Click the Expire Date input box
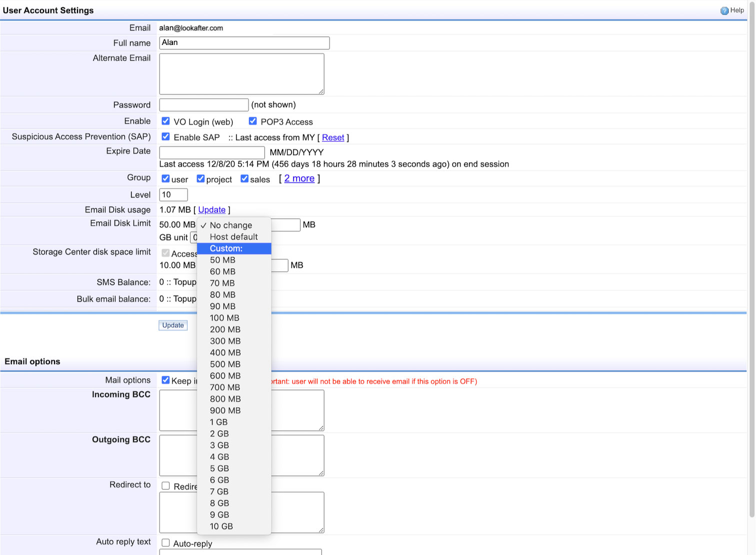The height and width of the screenshot is (555, 756). 211,152
